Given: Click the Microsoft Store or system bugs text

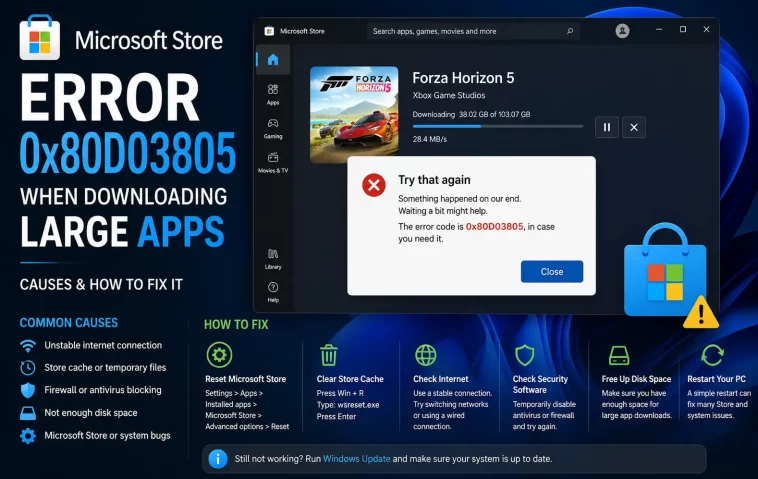Looking at the screenshot, I should click(x=107, y=435).
